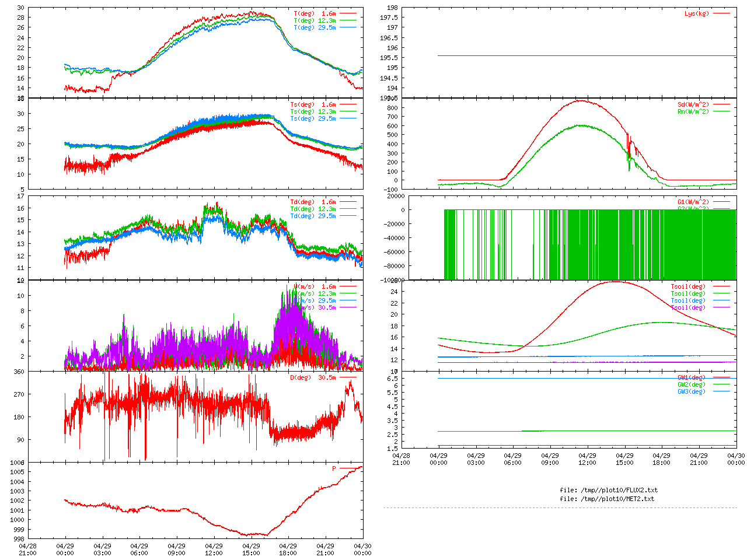
Task: Click the '1002' tick label on the pressure axis
Action: (17, 501)
